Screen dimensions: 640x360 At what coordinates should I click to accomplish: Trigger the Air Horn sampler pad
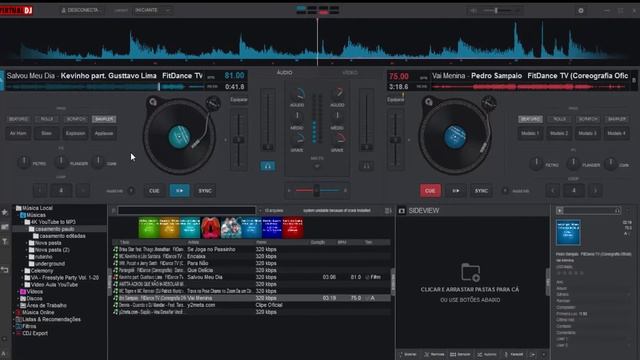point(18,133)
